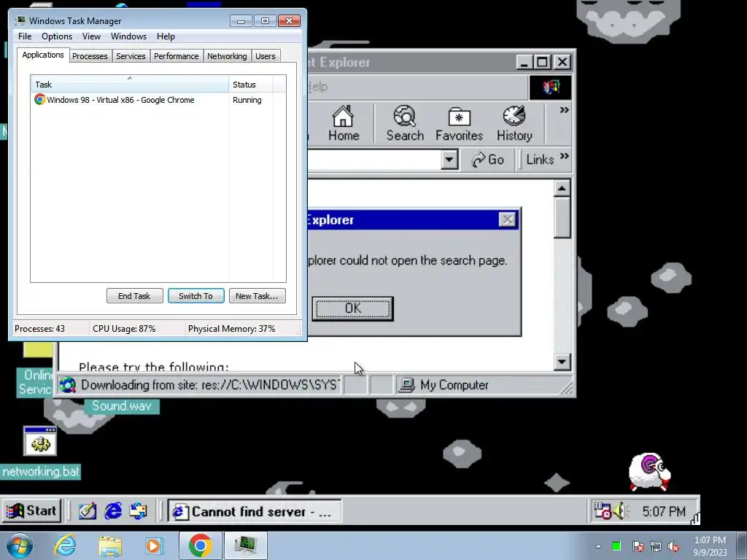The height and width of the screenshot is (560, 747).
Task: Click the 5:07 PM clock in Windows 98 tray
Action: [664, 511]
